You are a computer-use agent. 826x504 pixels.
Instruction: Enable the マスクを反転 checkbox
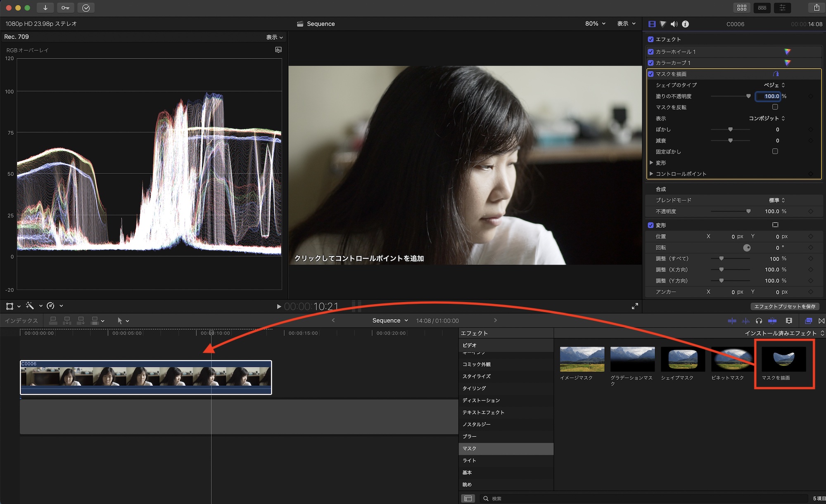[775, 107]
